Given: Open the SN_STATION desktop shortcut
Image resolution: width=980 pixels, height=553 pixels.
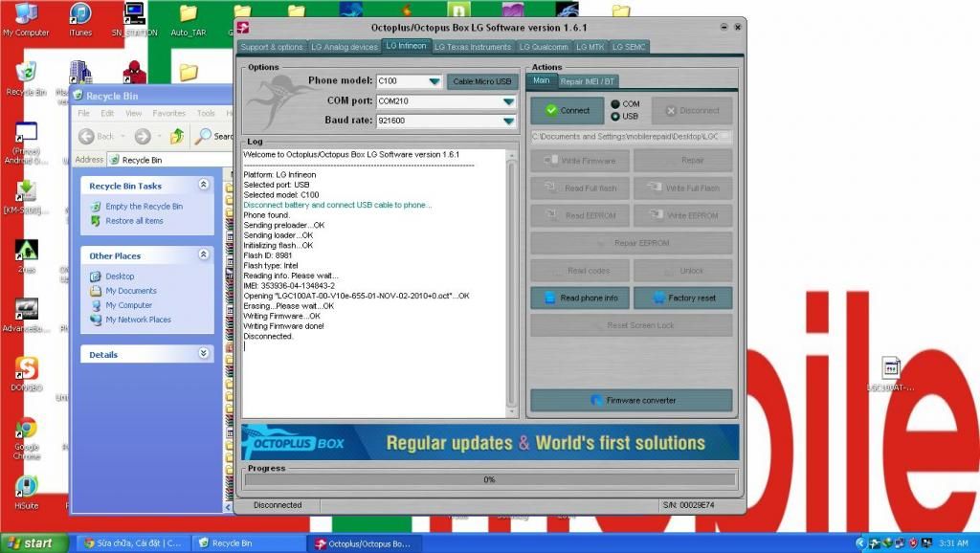Looking at the screenshot, I should tap(134, 19).
